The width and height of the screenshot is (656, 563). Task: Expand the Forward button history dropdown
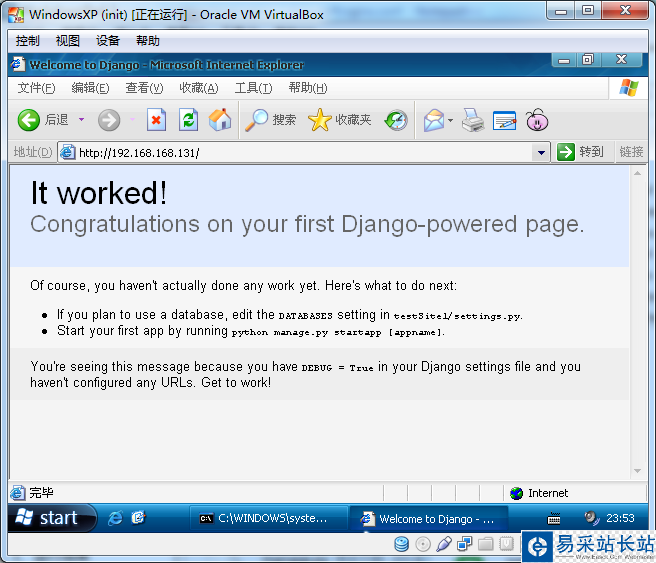[132, 120]
